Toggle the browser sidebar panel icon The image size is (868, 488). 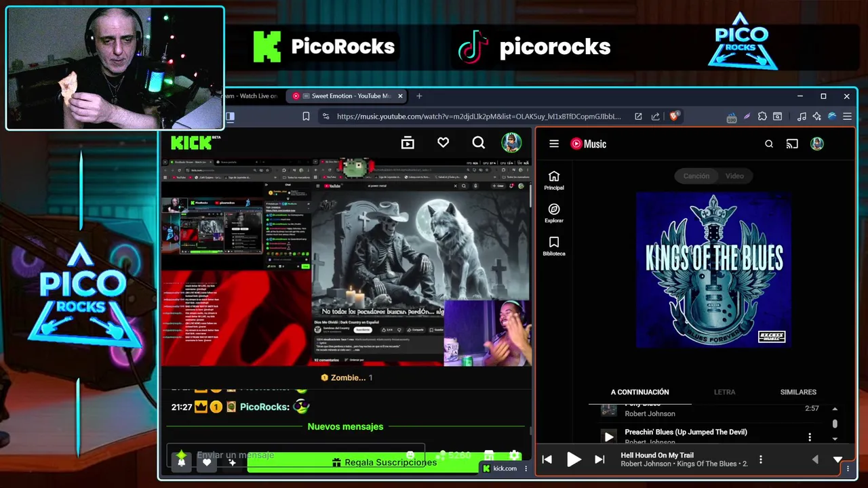(230, 117)
